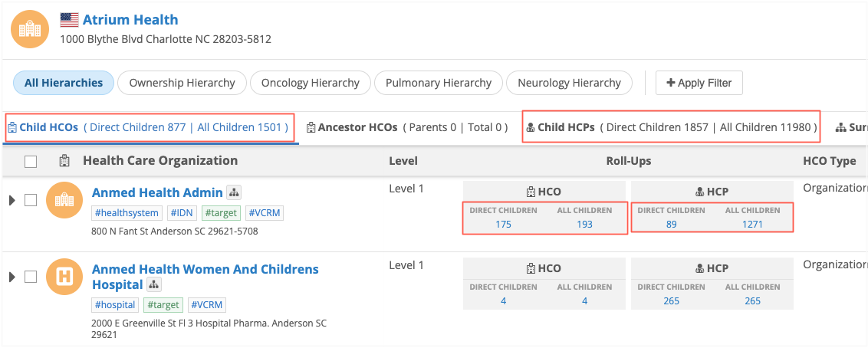868x348 pixels.
Task: Click the Apply Filter button
Action: pyautogui.click(x=699, y=83)
